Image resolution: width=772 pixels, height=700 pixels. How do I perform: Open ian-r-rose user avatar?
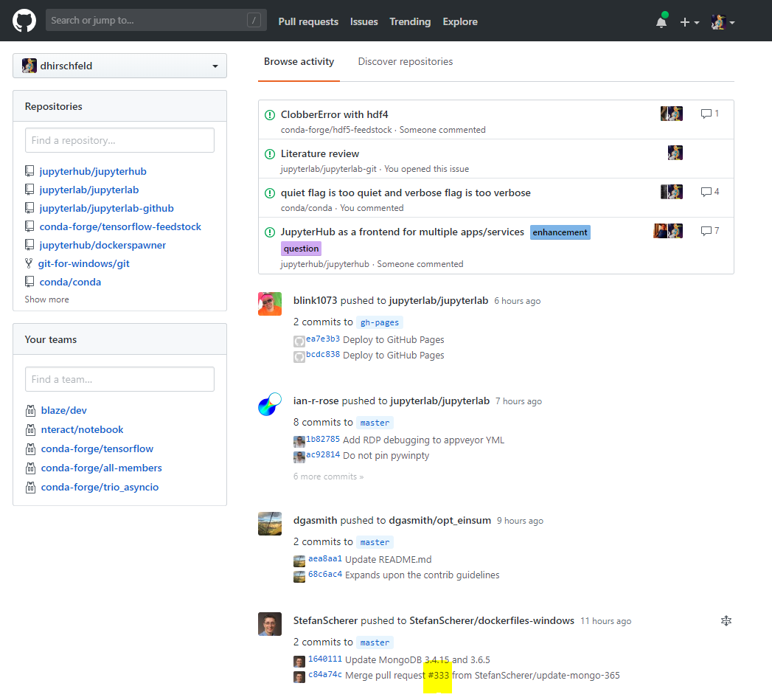(x=270, y=404)
